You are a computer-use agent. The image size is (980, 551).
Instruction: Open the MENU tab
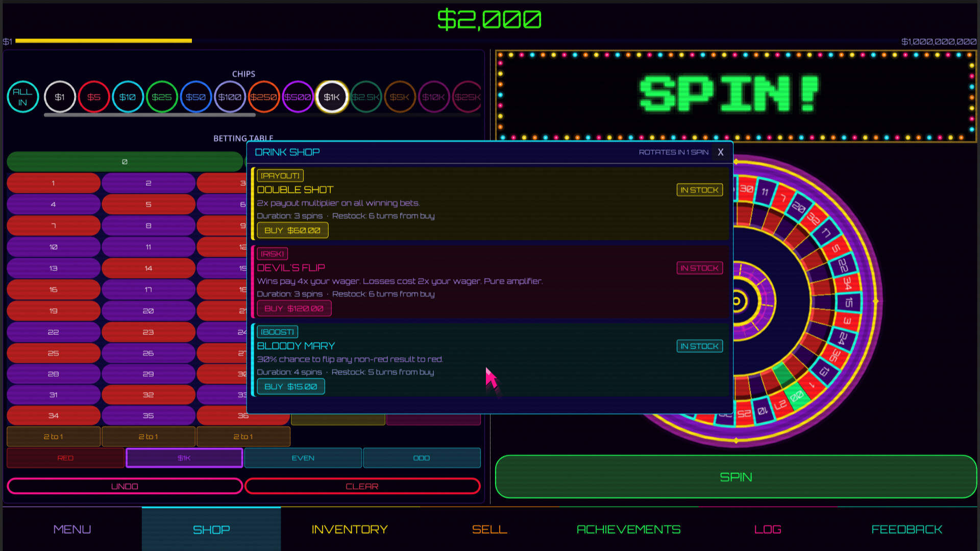(x=72, y=530)
